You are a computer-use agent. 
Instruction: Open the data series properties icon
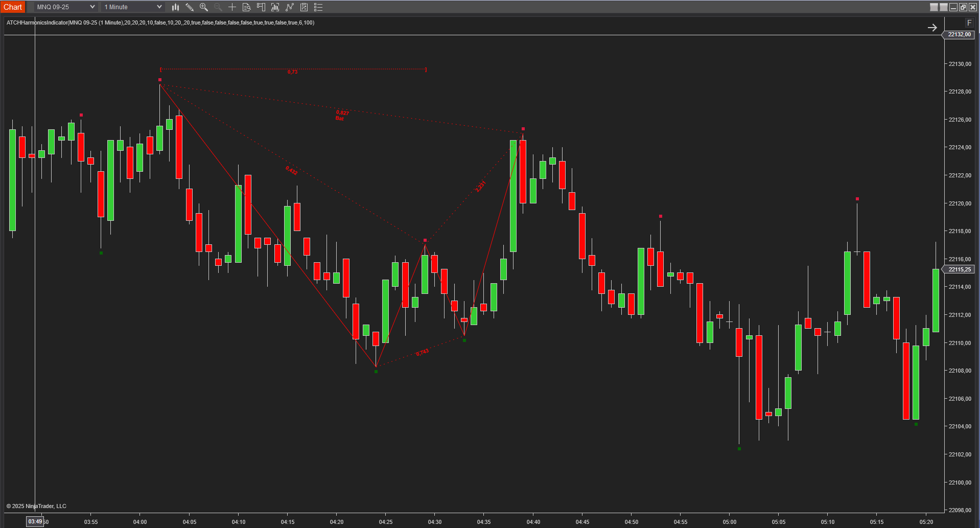pos(304,7)
